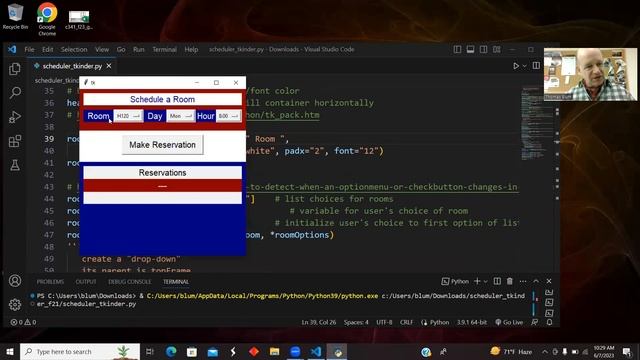Open the notifications bell in the status bar
The width and height of the screenshot is (640, 360).
[549, 322]
